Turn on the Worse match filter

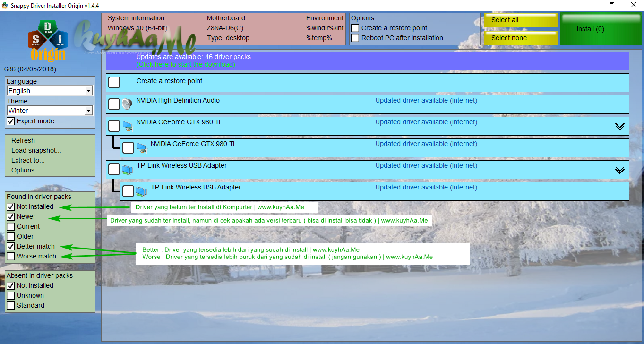(11, 257)
